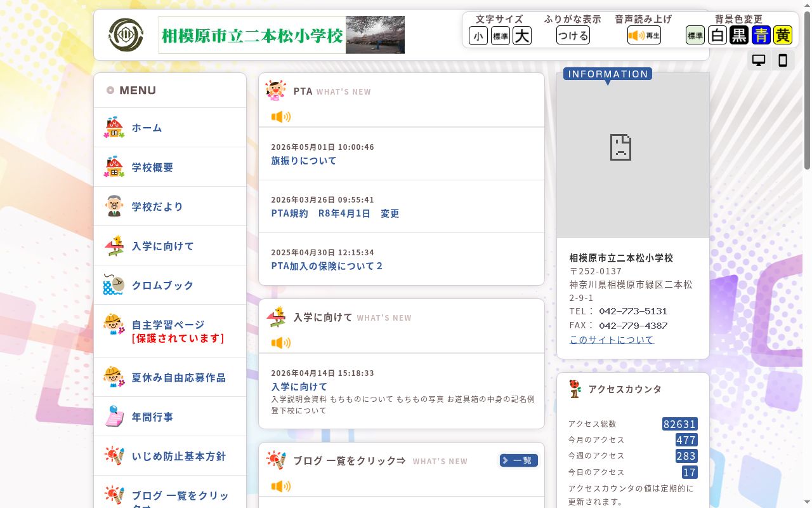Play audio for the PTA section
The height and width of the screenshot is (508, 812).
tap(281, 117)
